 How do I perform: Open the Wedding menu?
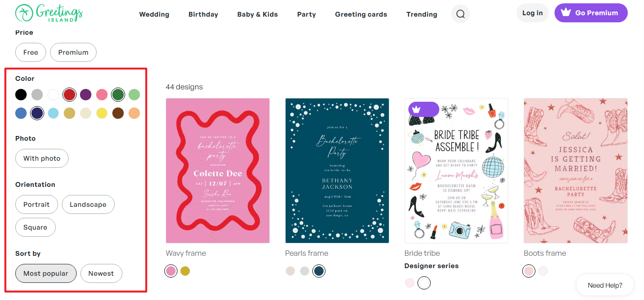154,14
